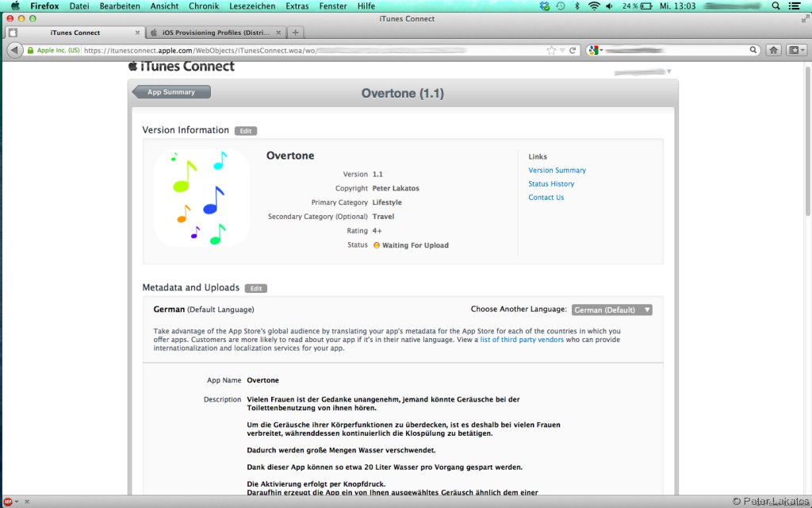Open the Google search engine chooser
812x508 pixels.
596,50
